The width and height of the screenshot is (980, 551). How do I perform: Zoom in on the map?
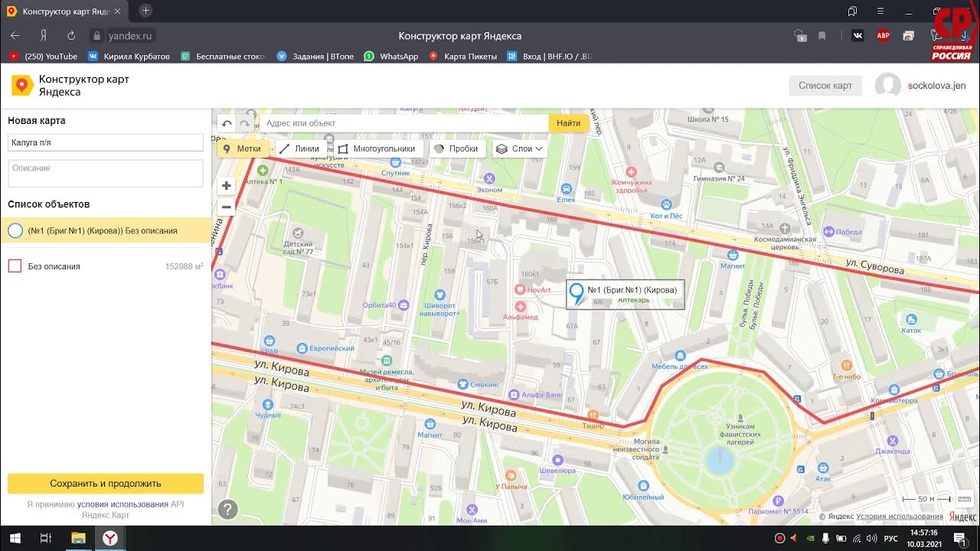(227, 185)
